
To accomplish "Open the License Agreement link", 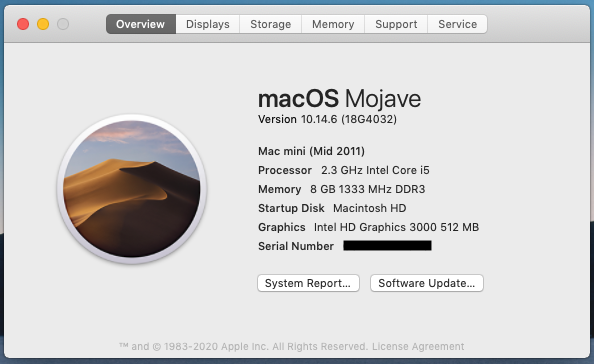I will pyautogui.click(x=418, y=347).
